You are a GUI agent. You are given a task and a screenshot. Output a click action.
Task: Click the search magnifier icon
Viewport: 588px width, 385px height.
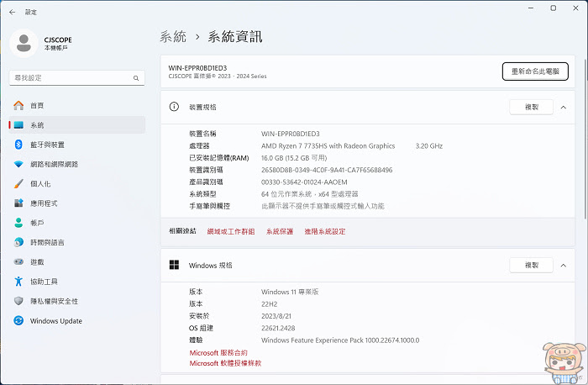(x=136, y=78)
